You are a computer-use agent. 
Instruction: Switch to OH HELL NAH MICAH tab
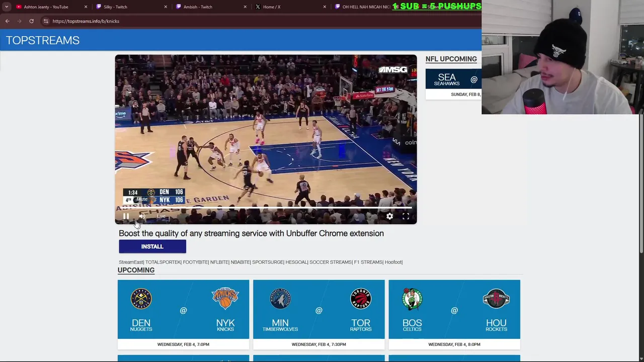coord(365,7)
